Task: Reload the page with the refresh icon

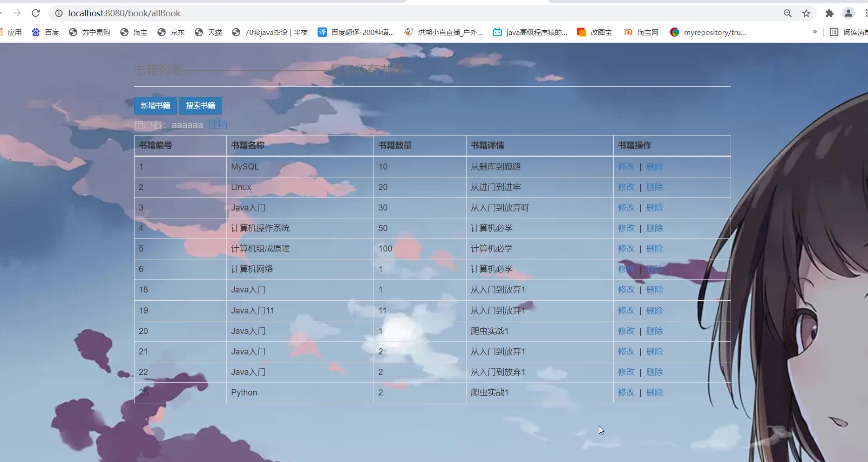Action: (36, 13)
